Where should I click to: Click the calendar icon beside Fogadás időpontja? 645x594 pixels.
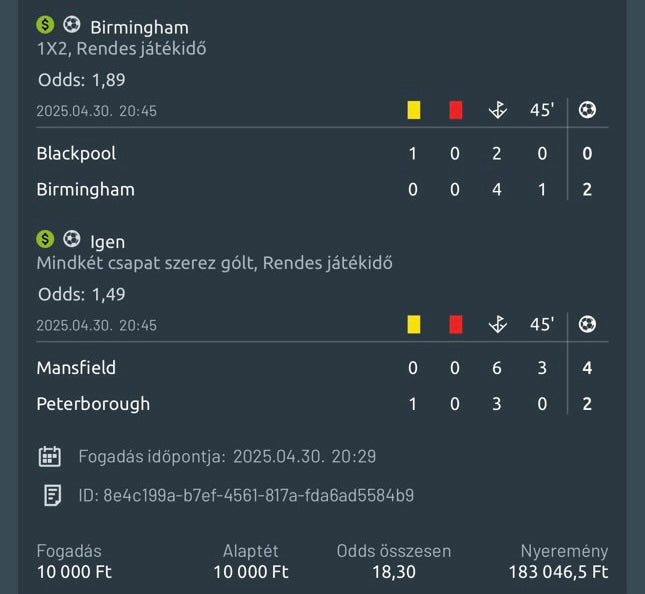click(x=49, y=457)
